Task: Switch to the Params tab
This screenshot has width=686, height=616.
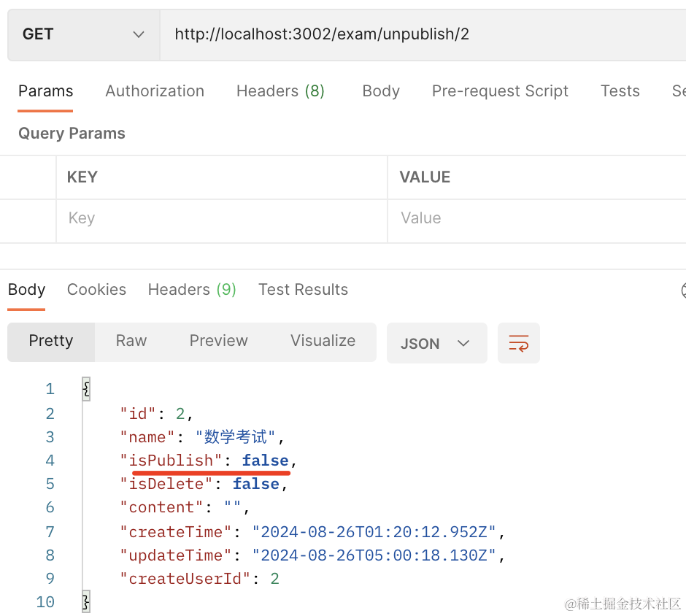Action: [x=45, y=91]
